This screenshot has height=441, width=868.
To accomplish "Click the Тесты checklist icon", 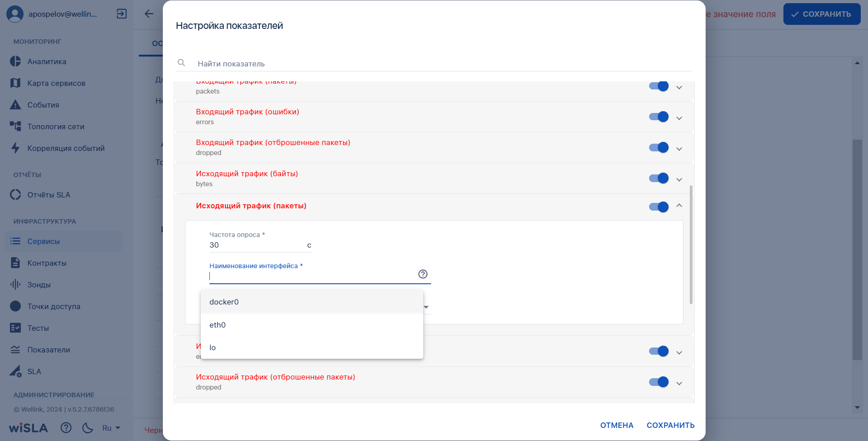I will pyautogui.click(x=15, y=328).
